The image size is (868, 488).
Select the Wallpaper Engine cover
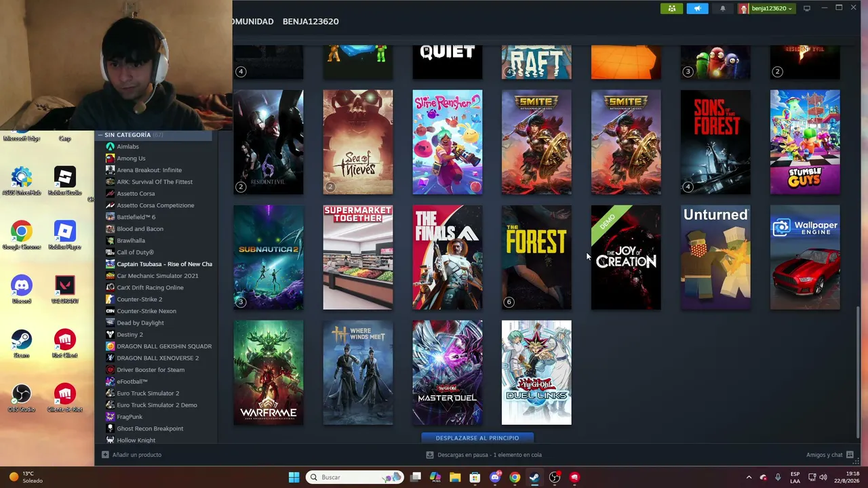click(x=805, y=258)
